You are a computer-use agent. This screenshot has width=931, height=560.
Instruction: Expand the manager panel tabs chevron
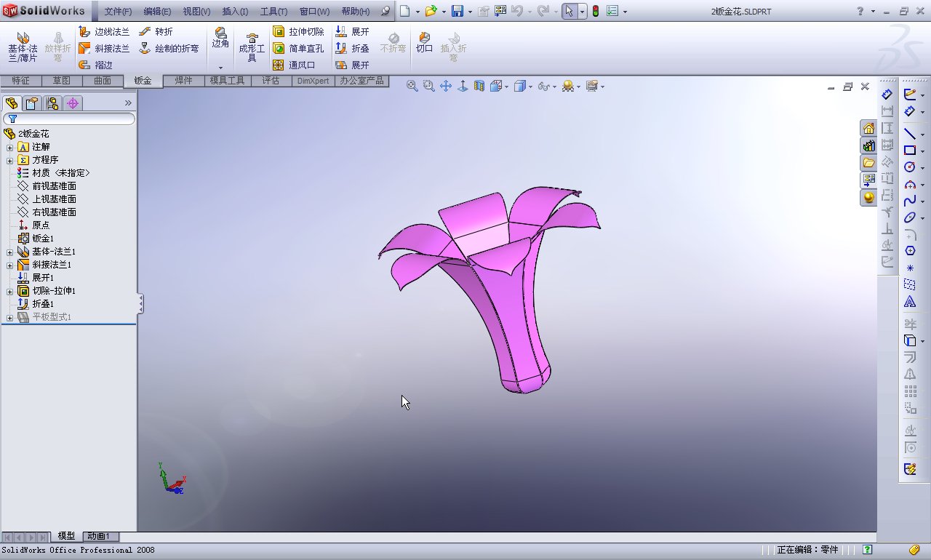coord(129,103)
